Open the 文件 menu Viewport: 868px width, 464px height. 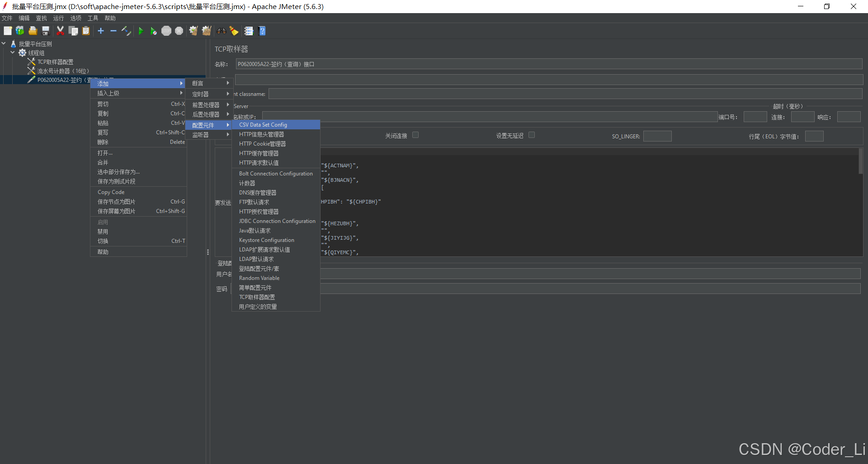click(x=7, y=18)
